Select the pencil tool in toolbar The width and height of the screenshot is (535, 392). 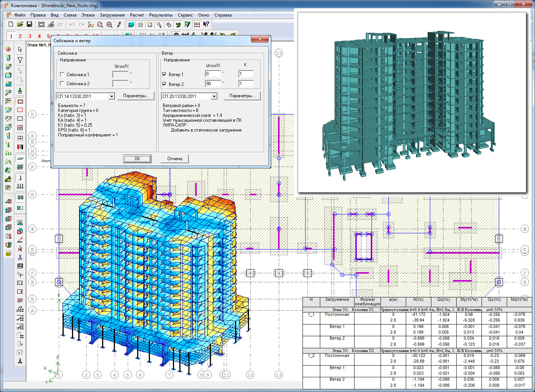119,24
